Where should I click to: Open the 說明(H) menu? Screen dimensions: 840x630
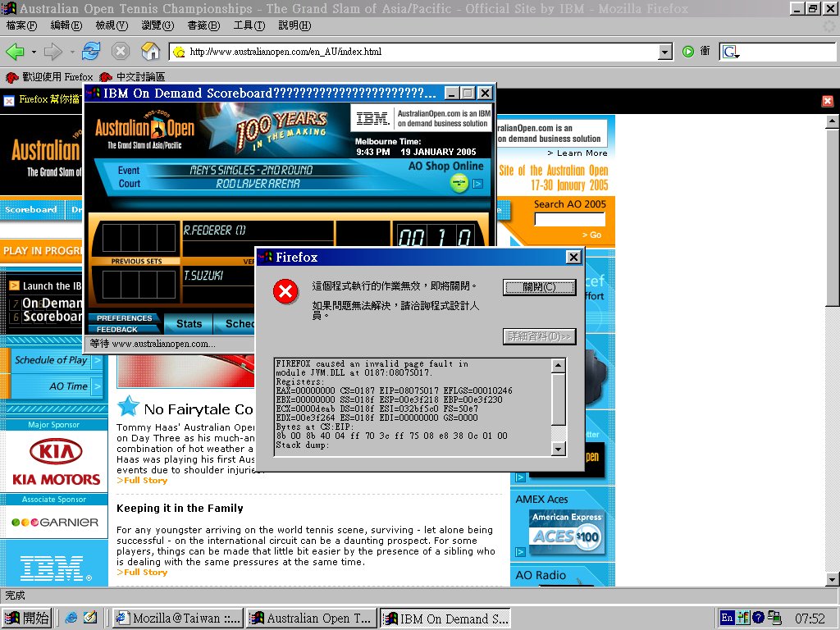click(x=294, y=25)
